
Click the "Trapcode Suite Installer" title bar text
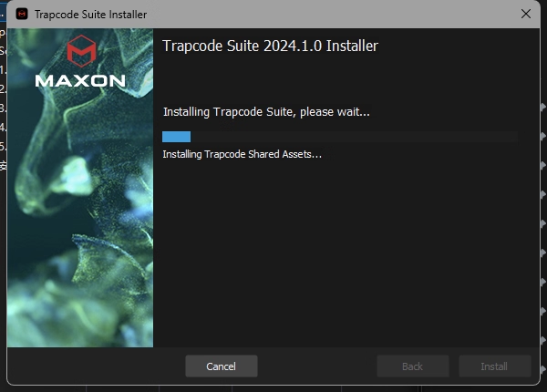click(x=90, y=15)
